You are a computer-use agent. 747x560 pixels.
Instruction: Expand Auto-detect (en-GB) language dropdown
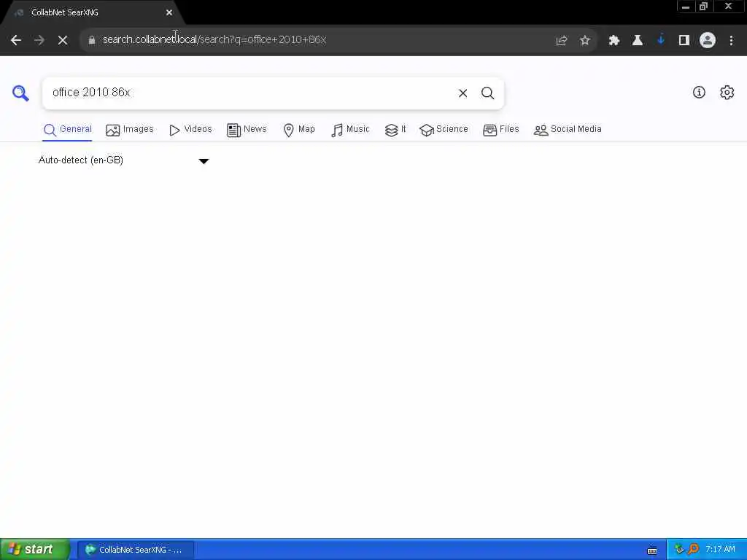point(123,160)
